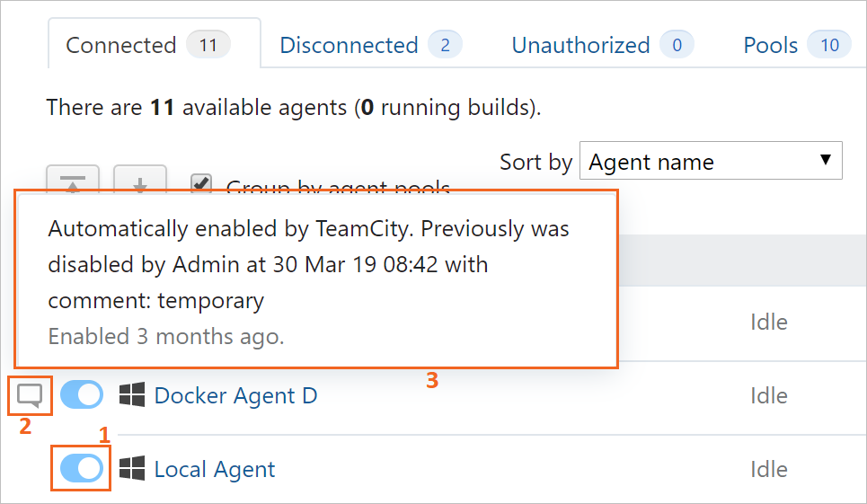Open the Unauthorized agents tab

pyautogui.click(x=580, y=45)
